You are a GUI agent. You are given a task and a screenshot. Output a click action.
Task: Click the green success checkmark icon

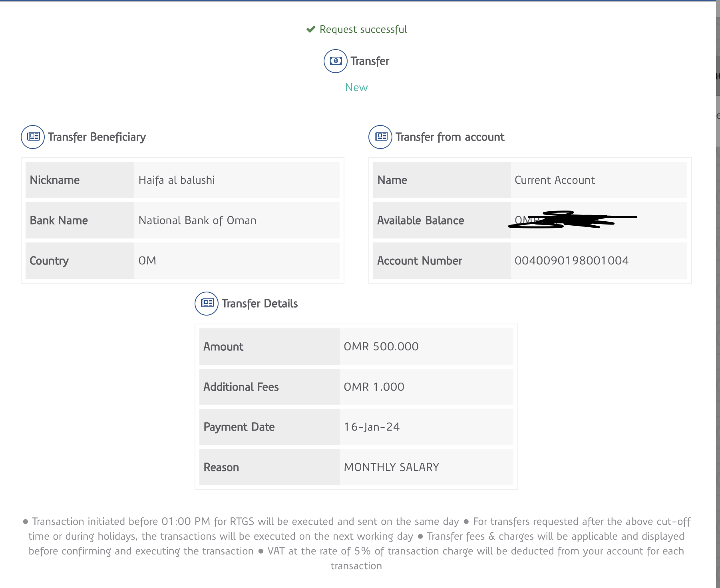310,30
